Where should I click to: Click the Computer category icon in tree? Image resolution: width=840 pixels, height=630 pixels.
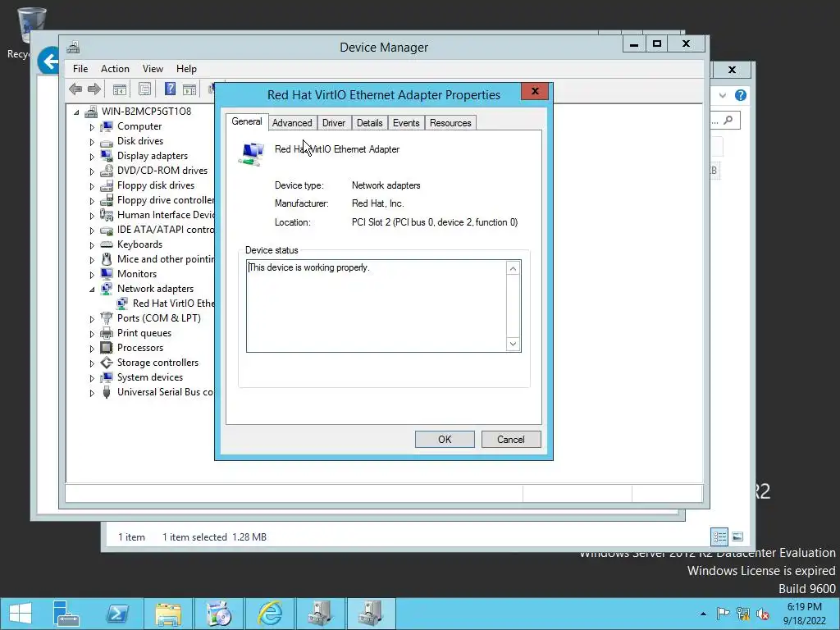point(107,126)
